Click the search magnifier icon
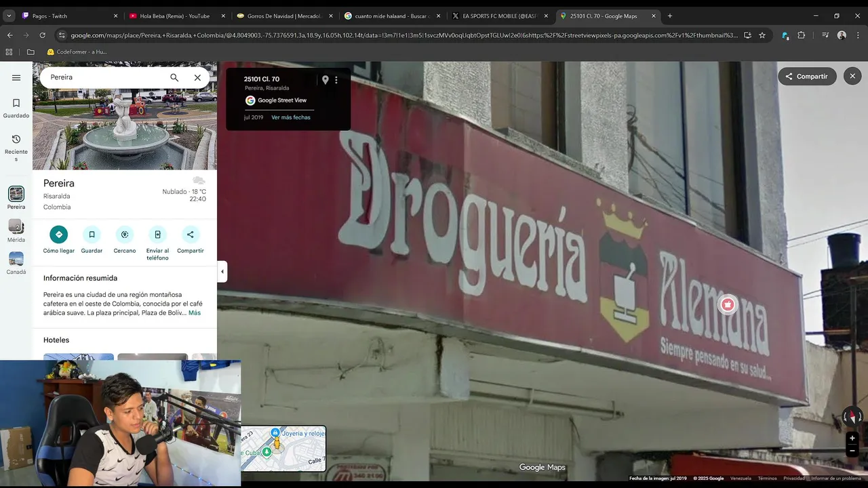Screen dimensions: 868x488 (174, 77)
